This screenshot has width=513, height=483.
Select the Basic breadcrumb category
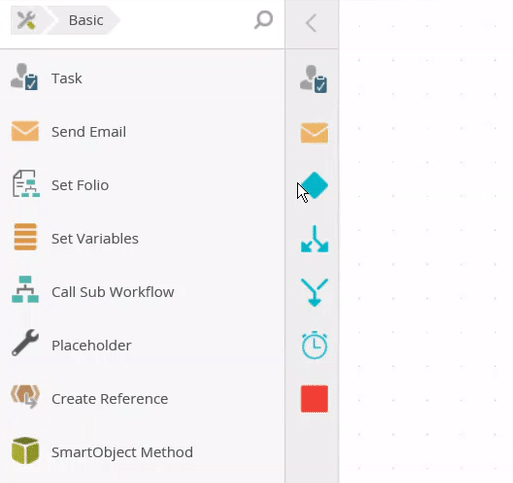click(86, 20)
